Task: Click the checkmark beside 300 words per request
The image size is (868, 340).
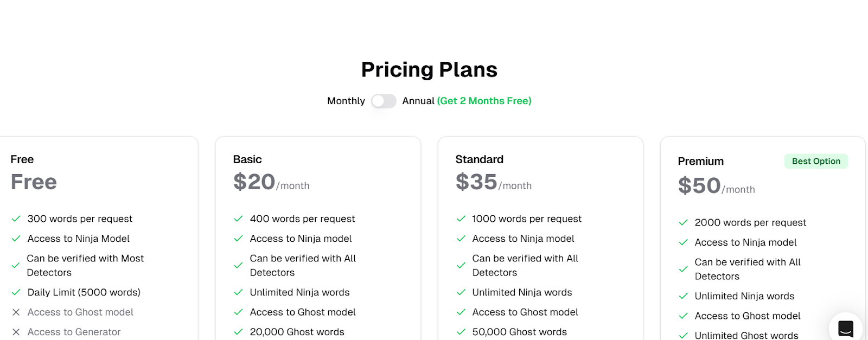Action: tap(16, 219)
